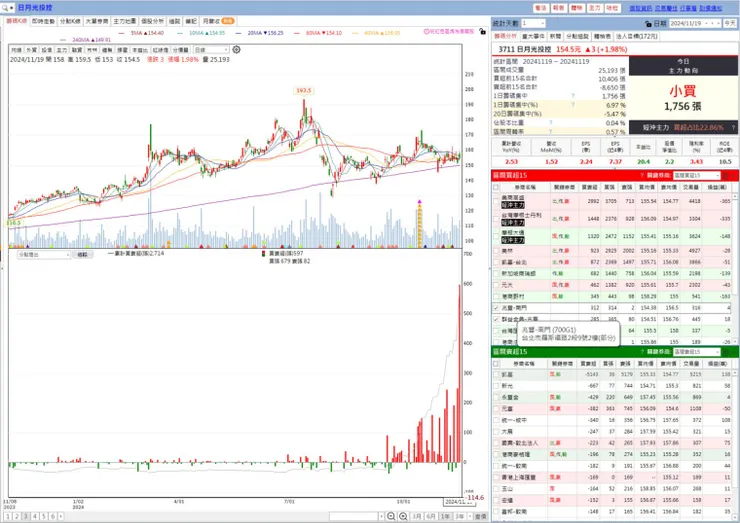
Task: Go to chart page 3 button
Action: pyautogui.click(x=25, y=516)
